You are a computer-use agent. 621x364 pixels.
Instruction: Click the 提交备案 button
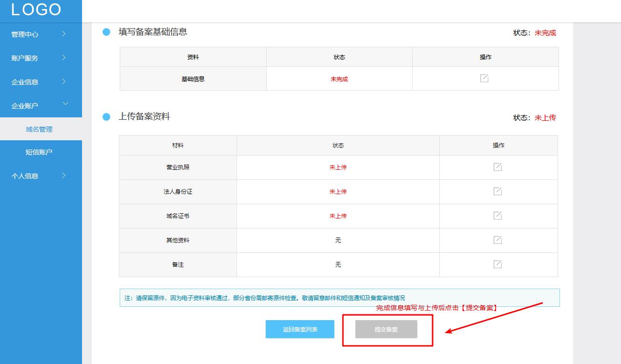point(386,329)
